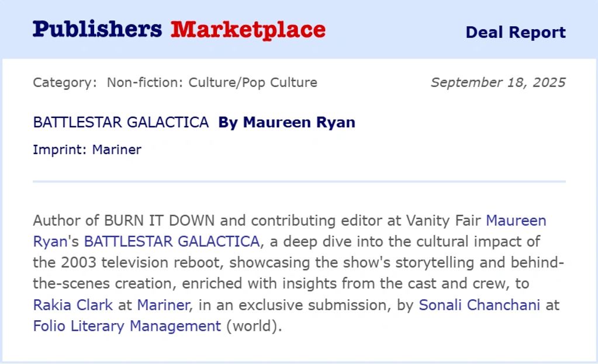
Task: Click the horizontal divider below the imprint
Action: click(x=299, y=182)
